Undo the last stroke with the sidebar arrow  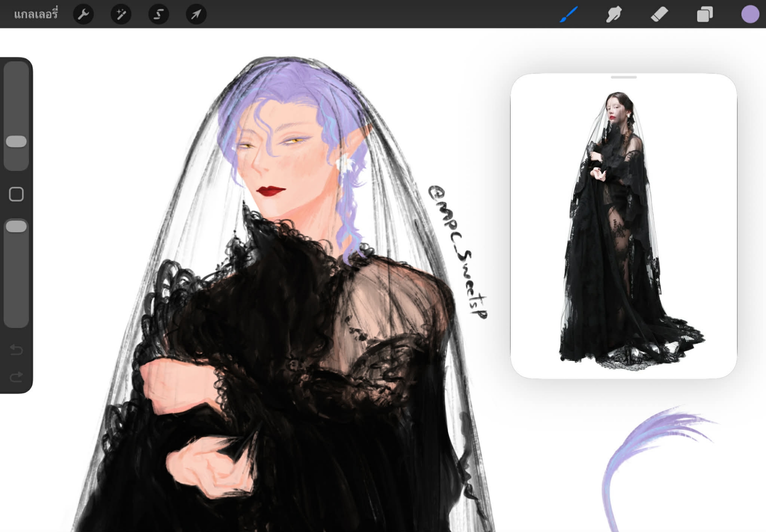pyautogui.click(x=16, y=349)
